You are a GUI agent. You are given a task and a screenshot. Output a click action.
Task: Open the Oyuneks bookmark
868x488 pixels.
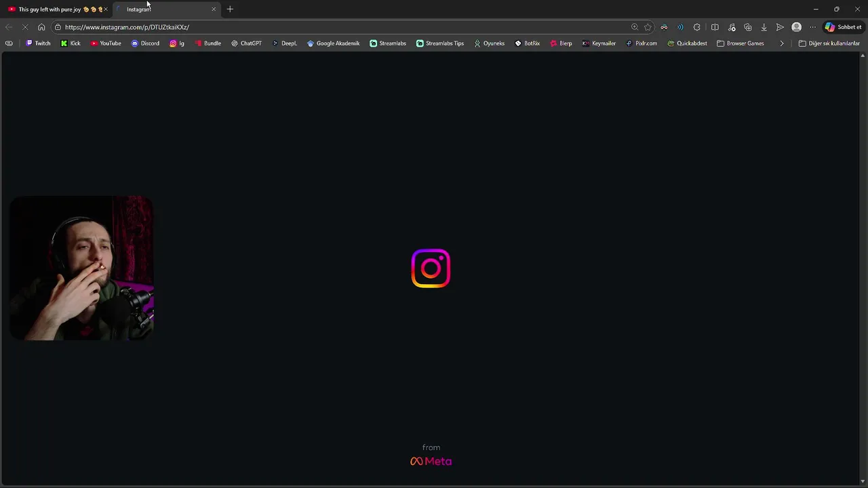click(489, 43)
